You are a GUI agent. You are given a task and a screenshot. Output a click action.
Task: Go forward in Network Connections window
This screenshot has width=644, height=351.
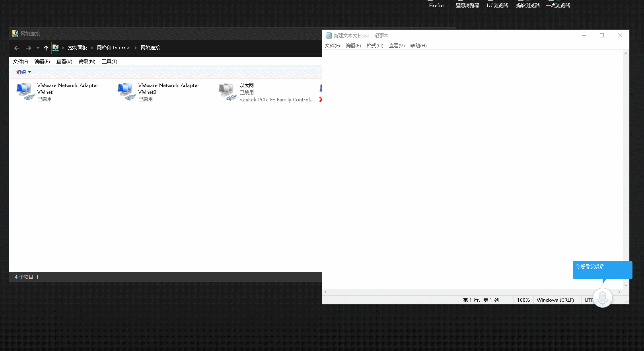tap(28, 48)
